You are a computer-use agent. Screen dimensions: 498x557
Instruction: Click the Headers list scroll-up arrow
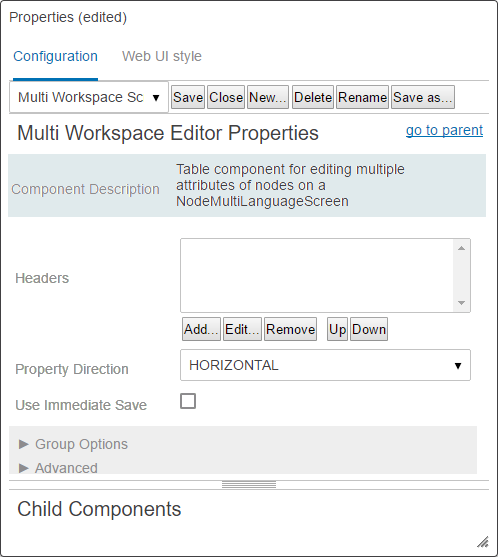[461, 248]
